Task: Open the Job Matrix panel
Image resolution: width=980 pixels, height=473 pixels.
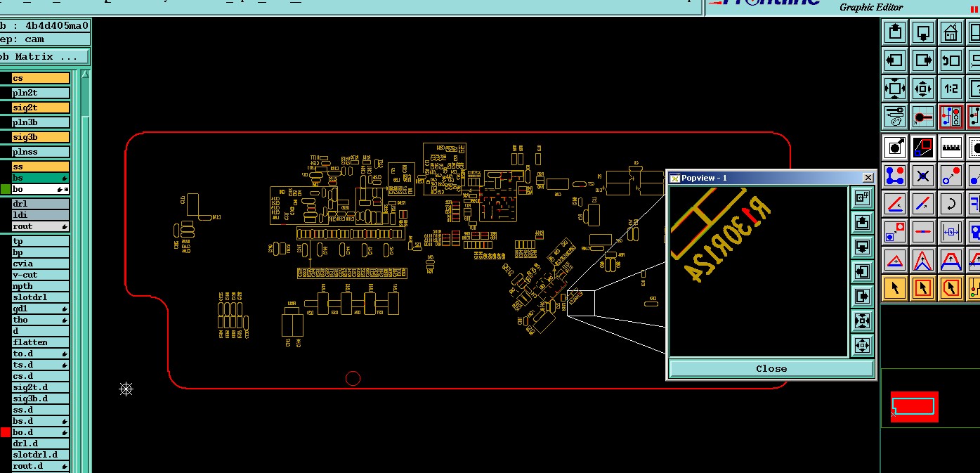Action: (44, 56)
